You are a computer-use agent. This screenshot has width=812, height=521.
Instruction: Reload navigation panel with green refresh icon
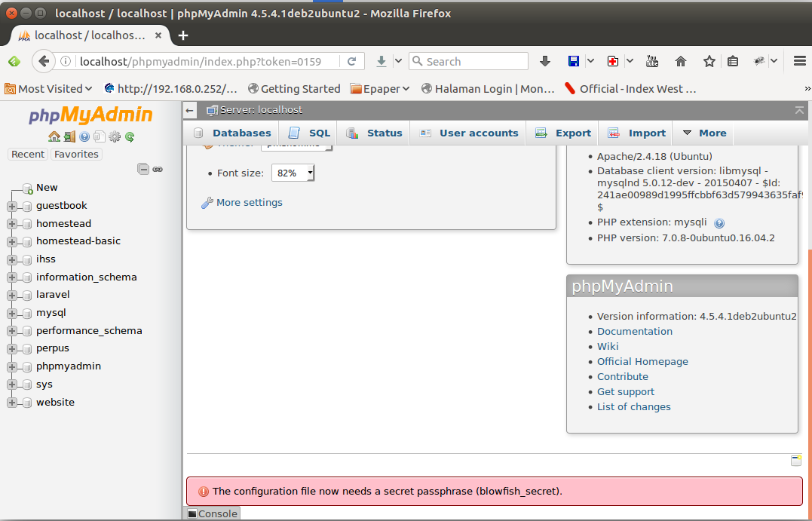[130, 136]
